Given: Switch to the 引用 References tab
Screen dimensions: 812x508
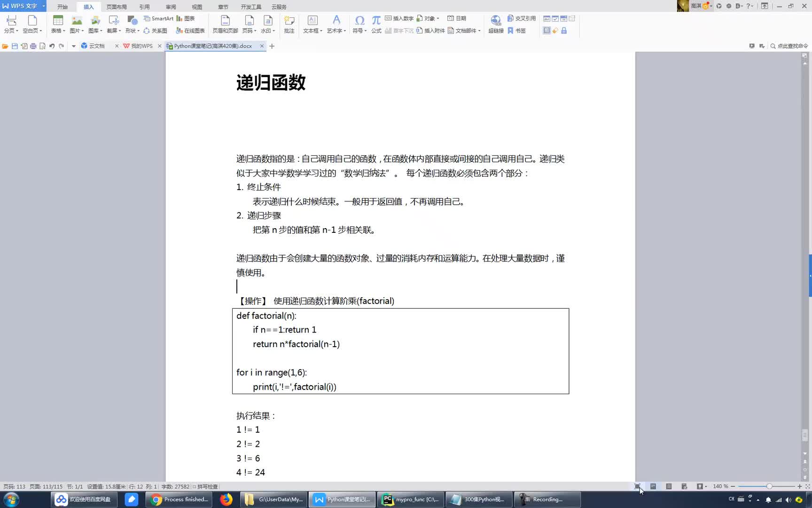Looking at the screenshot, I should point(144,7).
